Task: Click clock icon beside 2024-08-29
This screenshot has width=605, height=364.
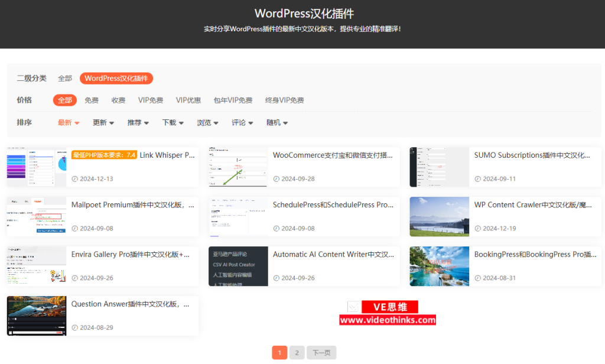Action: [x=75, y=328]
